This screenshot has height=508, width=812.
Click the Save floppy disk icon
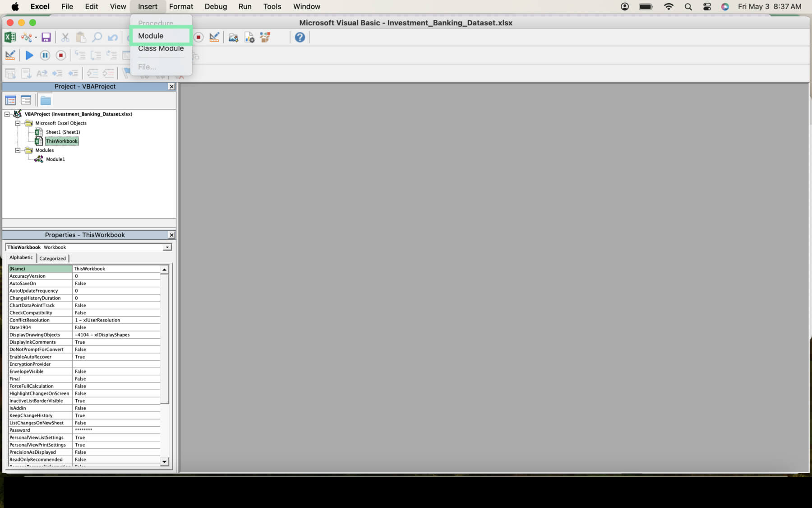click(46, 37)
